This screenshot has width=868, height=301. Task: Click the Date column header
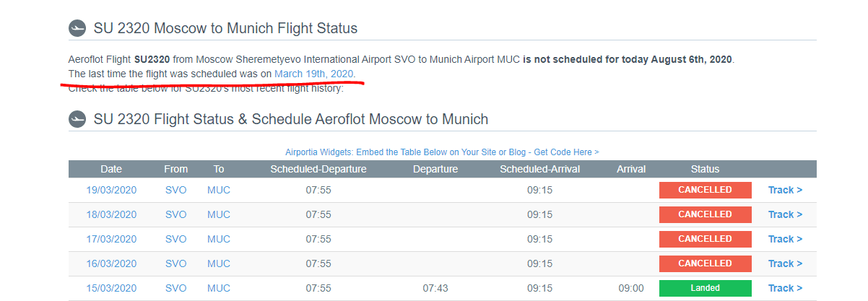(111, 169)
